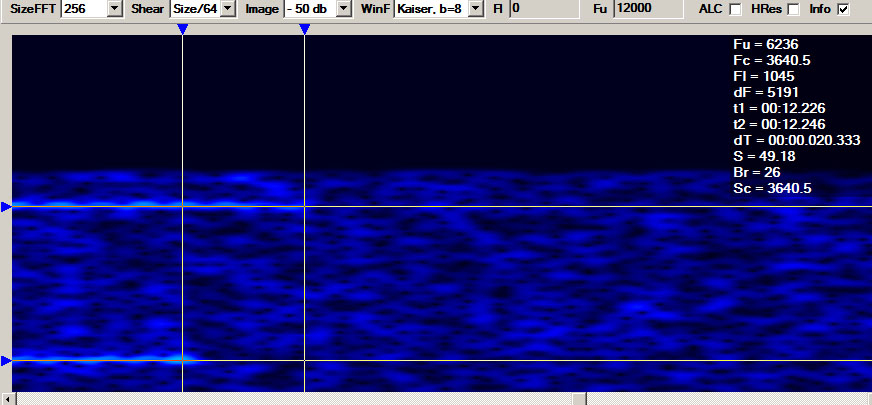Screen dimensions: 872x405
Task: Select the lower frequency marker triangle on left edge
Action: (x=6, y=361)
